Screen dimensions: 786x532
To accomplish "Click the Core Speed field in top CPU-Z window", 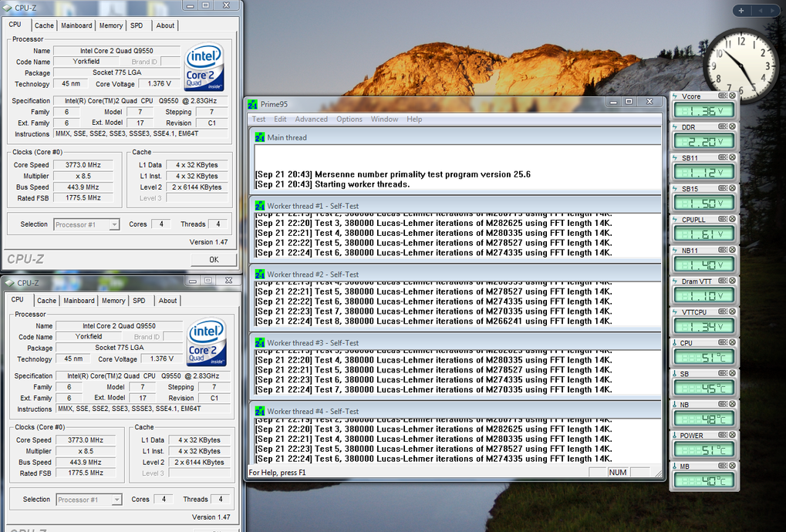I will click(83, 165).
